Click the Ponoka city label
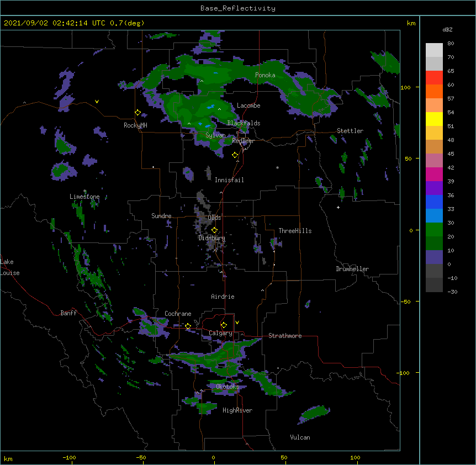The height and width of the screenshot is (465, 476). click(265, 75)
